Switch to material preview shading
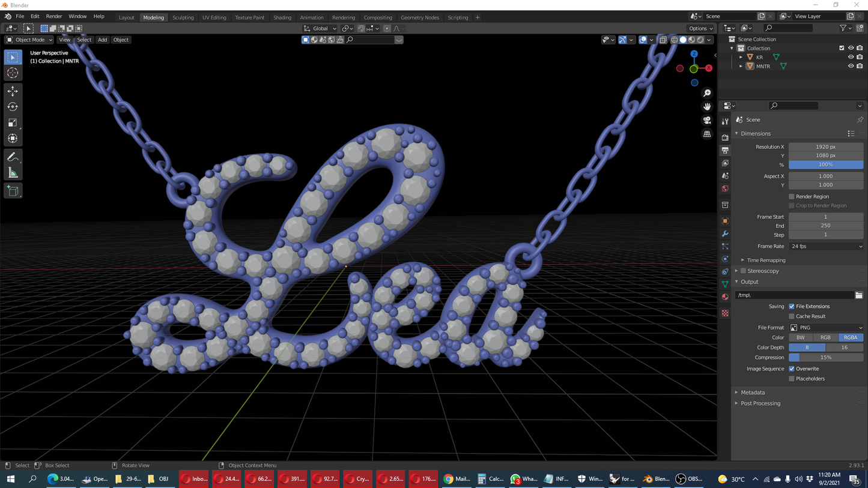Viewport: 868px width, 488px height. pos(691,40)
